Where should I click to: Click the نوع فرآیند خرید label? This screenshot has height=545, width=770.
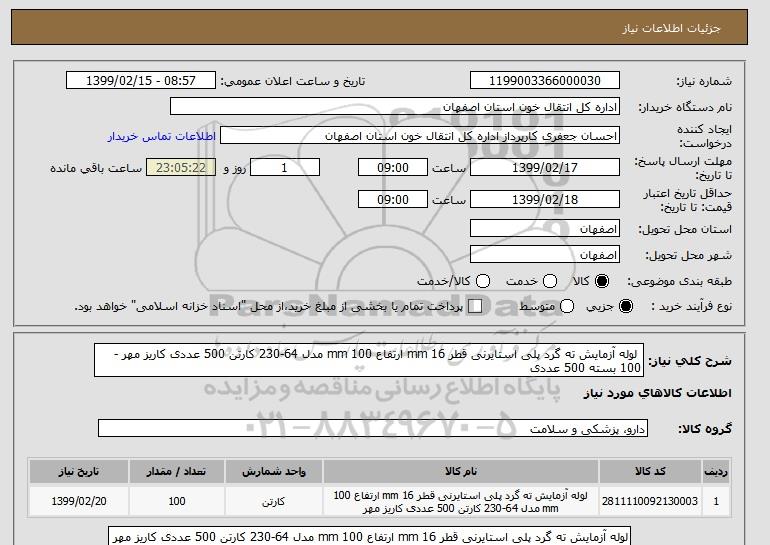click(691, 306)
